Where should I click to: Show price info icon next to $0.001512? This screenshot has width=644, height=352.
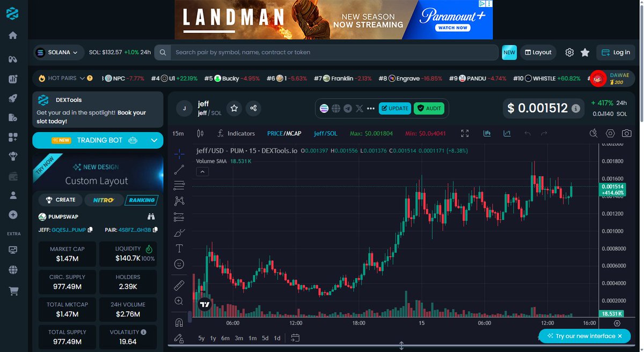pyautogui.click(x=576, y=109)
